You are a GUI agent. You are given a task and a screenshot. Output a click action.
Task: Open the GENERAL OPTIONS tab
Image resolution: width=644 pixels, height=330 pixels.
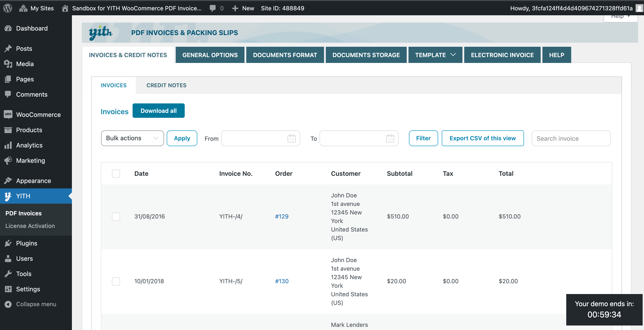click(210, 55)
